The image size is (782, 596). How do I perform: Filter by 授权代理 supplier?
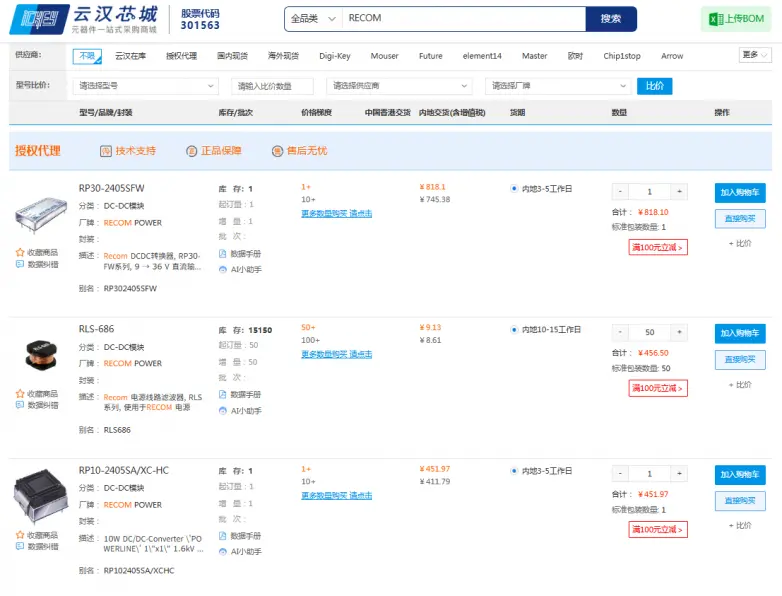point(182,56)
